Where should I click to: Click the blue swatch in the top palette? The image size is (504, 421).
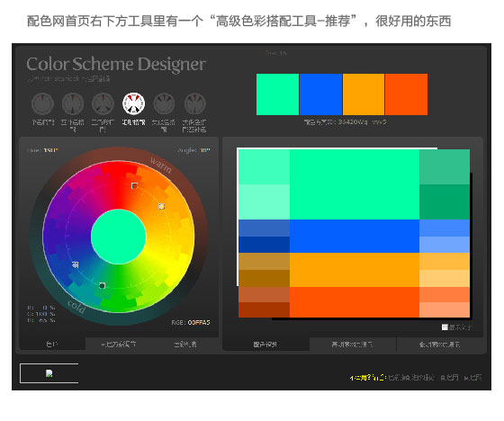[x=320, y=94]
